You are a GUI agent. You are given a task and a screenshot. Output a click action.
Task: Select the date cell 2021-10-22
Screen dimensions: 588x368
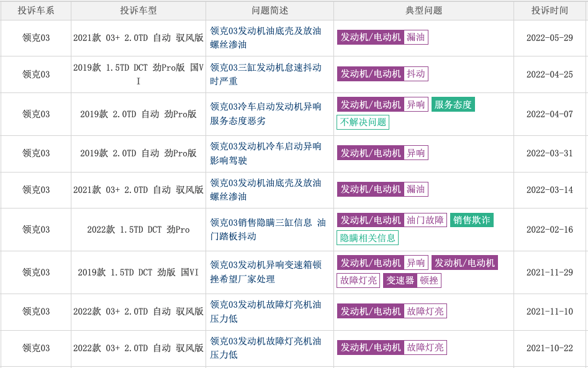(550, 348)
